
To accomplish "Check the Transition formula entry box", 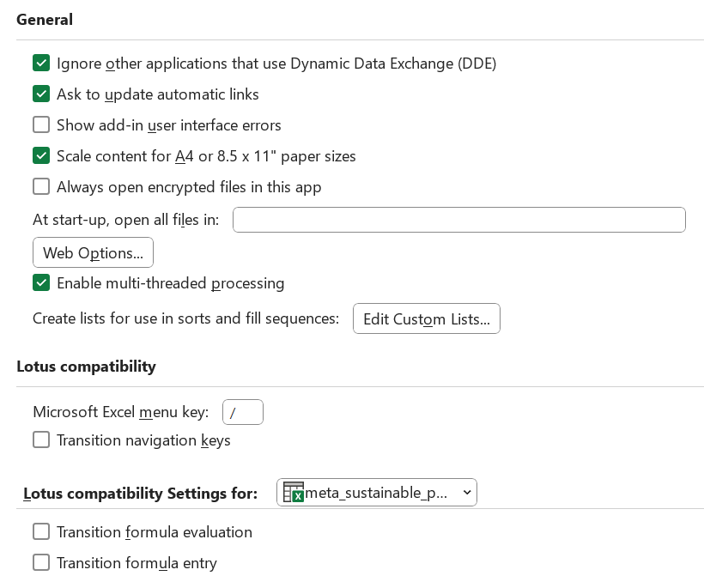I will (x=41, y=563).
